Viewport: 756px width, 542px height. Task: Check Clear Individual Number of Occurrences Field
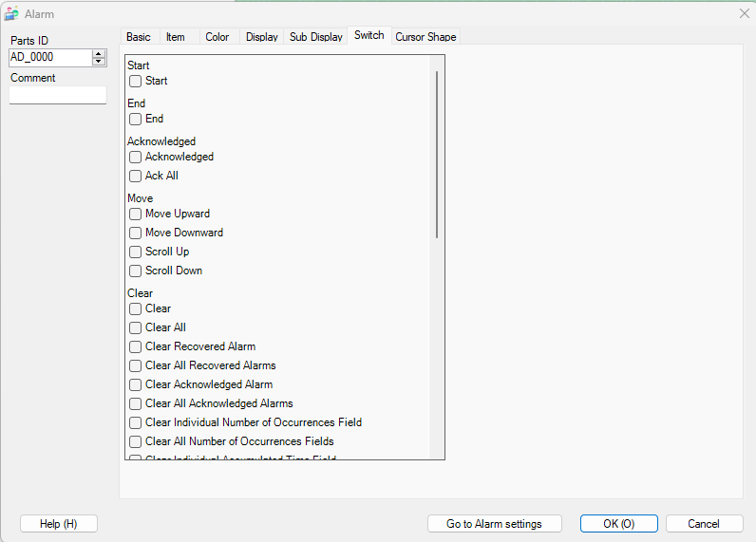point(136,422)
